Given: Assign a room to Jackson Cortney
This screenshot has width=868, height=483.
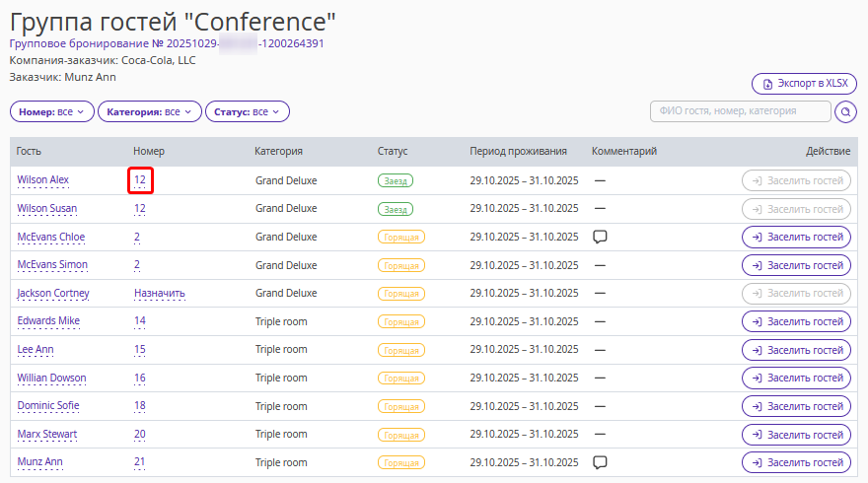Looking at the screenshot, I should point(160,294).
